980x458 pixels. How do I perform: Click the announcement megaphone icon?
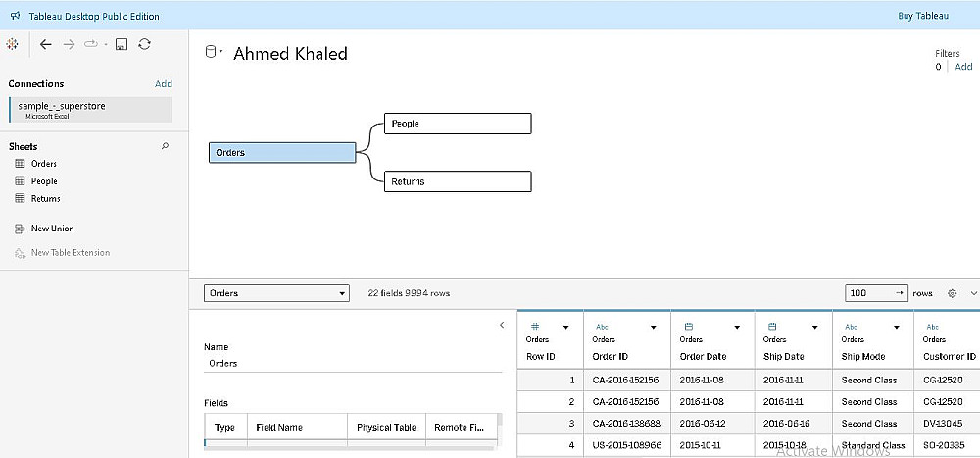16,16
